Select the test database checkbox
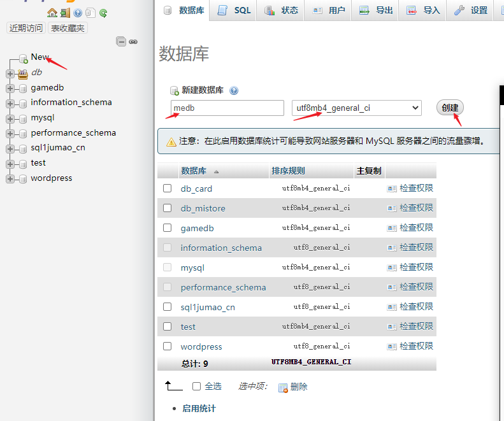Viewport: 504px width, 421px height. pyautogui.click(x=167, y=326)
